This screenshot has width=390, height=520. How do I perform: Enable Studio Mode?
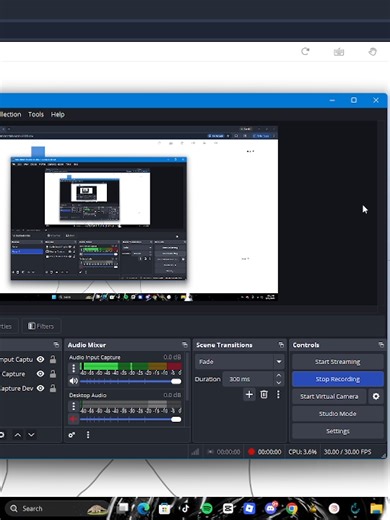pyautogui.click(x=338, y=414)
